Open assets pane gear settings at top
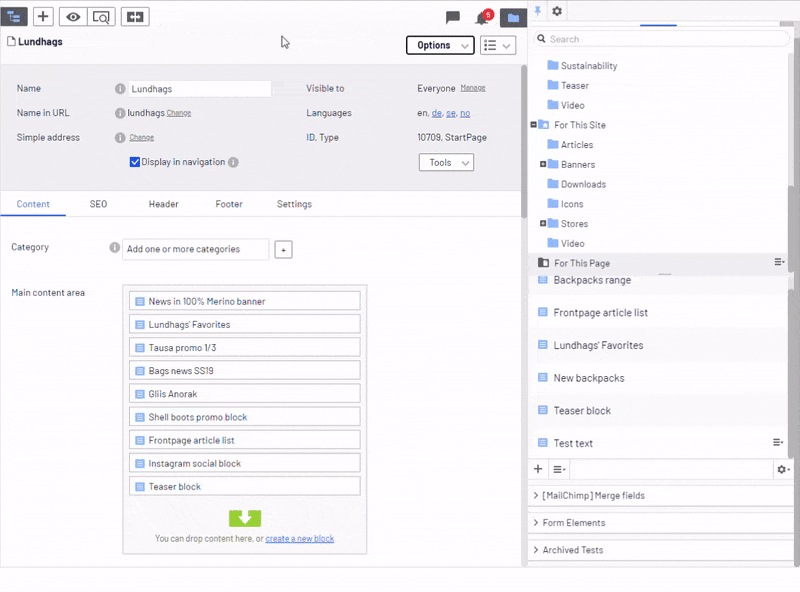This screenshot has width=800, height=592. 557,11
